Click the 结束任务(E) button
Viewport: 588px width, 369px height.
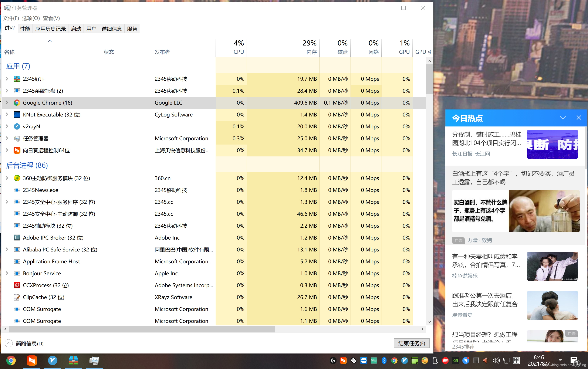411,343
